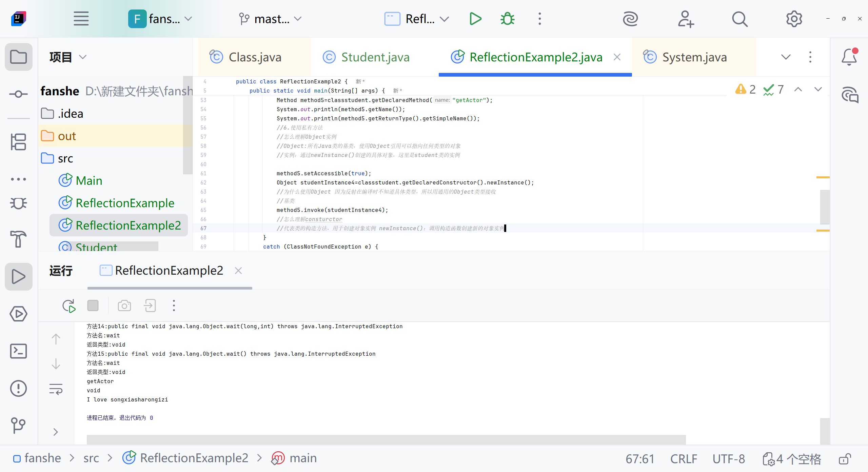Toggle the read-only lock in status bar
The image size is (868, 472).
845,459
